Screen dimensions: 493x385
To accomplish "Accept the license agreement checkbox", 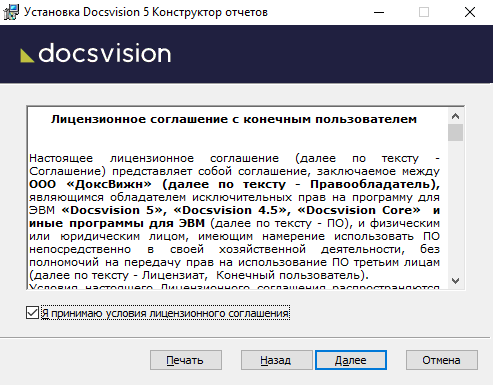I will point(32,313).
